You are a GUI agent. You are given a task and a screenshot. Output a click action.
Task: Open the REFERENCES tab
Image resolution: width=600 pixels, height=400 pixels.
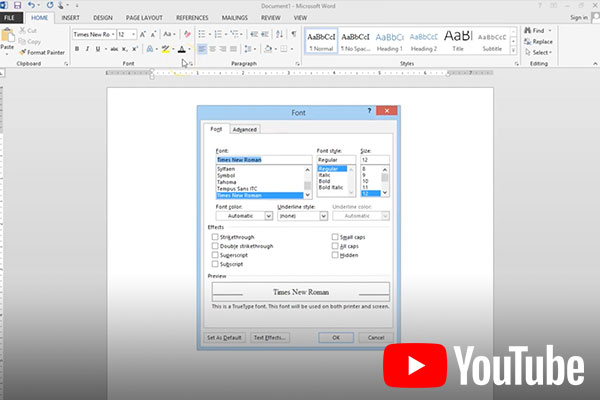click(x=192, y=18)
